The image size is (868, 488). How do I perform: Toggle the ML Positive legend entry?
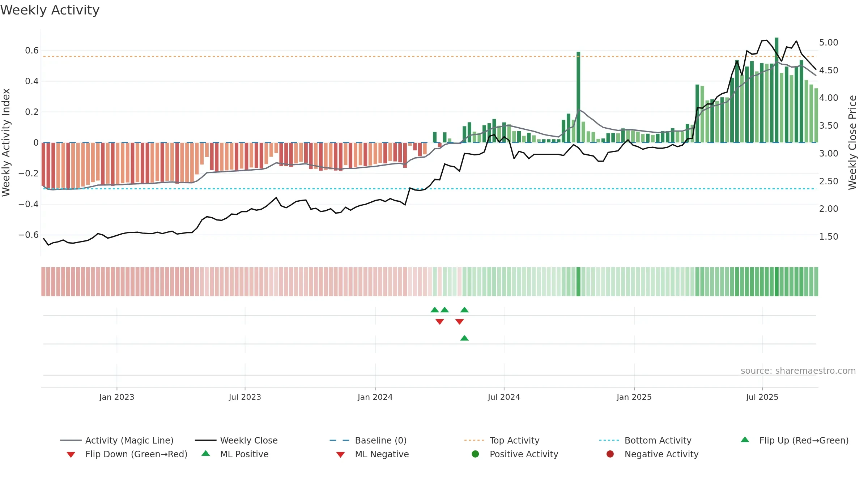pos(235,454)
